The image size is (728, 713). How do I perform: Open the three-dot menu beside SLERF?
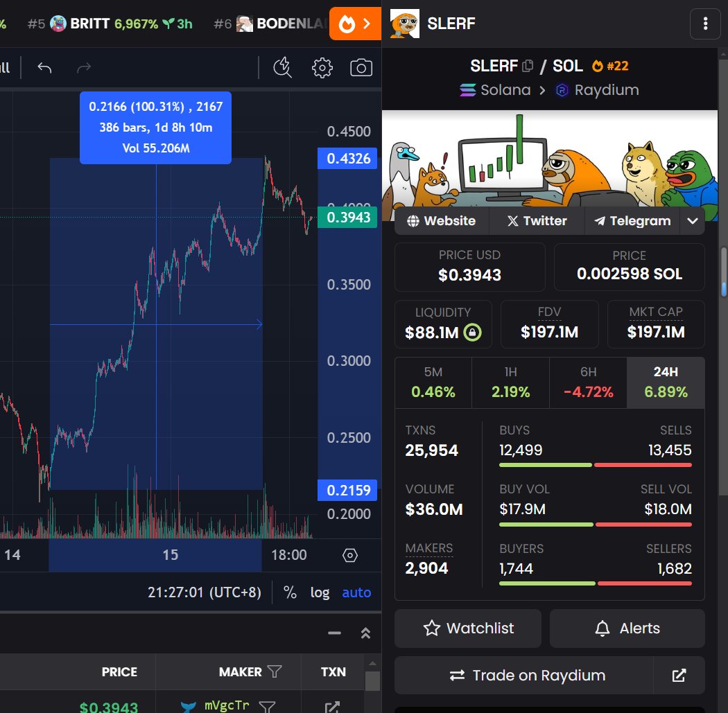click(x=705, y=24)
